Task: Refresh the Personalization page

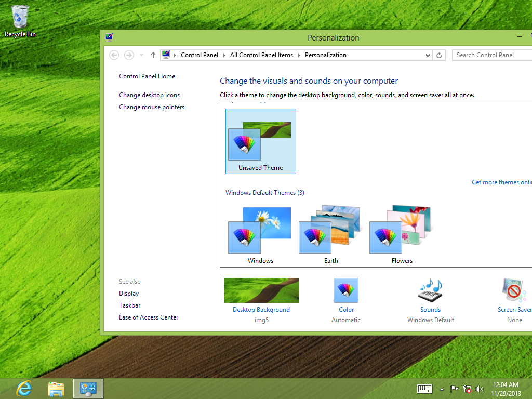Action: 439,55
